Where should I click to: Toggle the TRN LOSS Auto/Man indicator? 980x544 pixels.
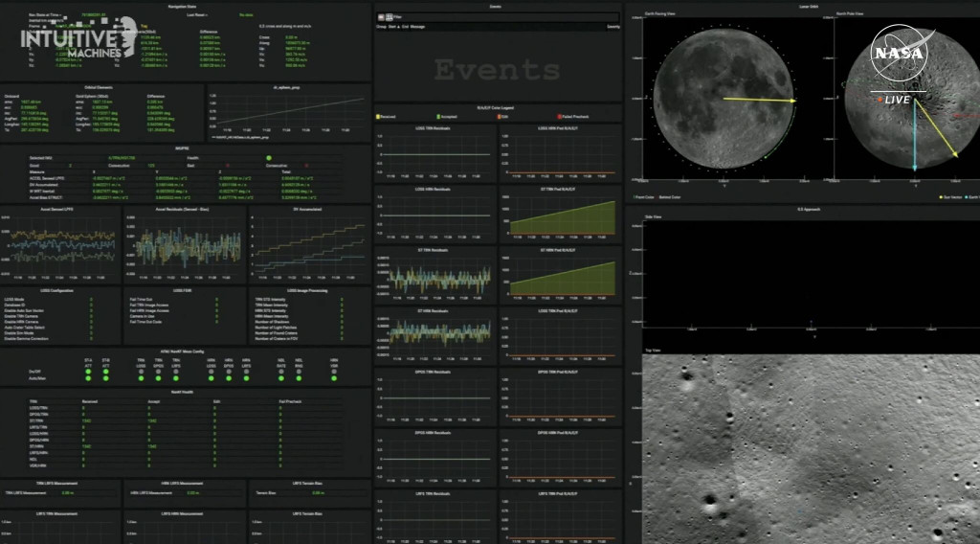[142, 378]
